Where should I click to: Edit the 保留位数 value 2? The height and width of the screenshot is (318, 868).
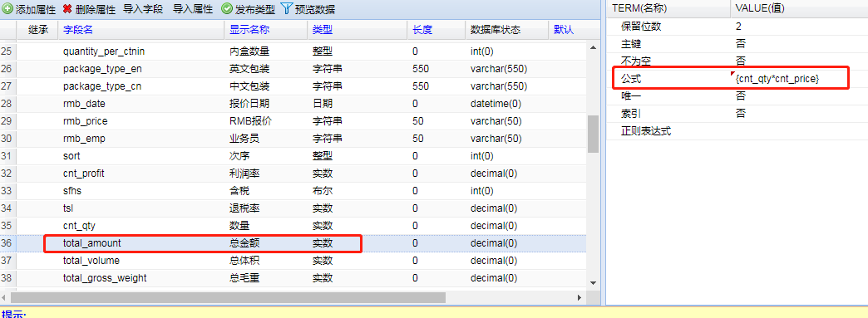click(x=738, y=26)
